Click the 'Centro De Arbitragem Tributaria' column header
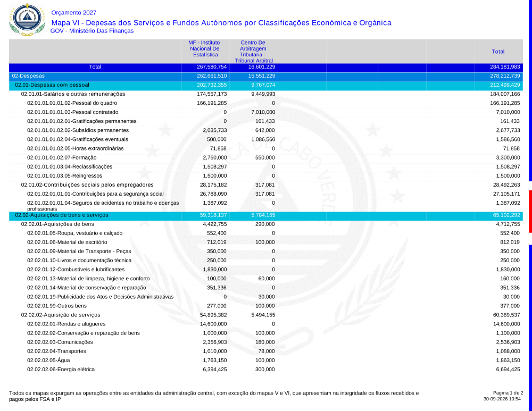Image resolution: width=532 pixels, height=411 pixels. [253, 52]
